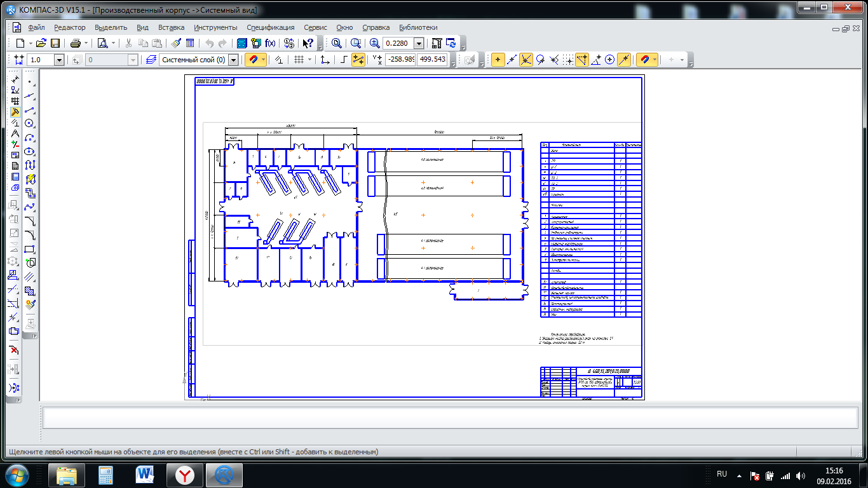
Task: Open the Вставка menu
Action: (x=171, y=27)
